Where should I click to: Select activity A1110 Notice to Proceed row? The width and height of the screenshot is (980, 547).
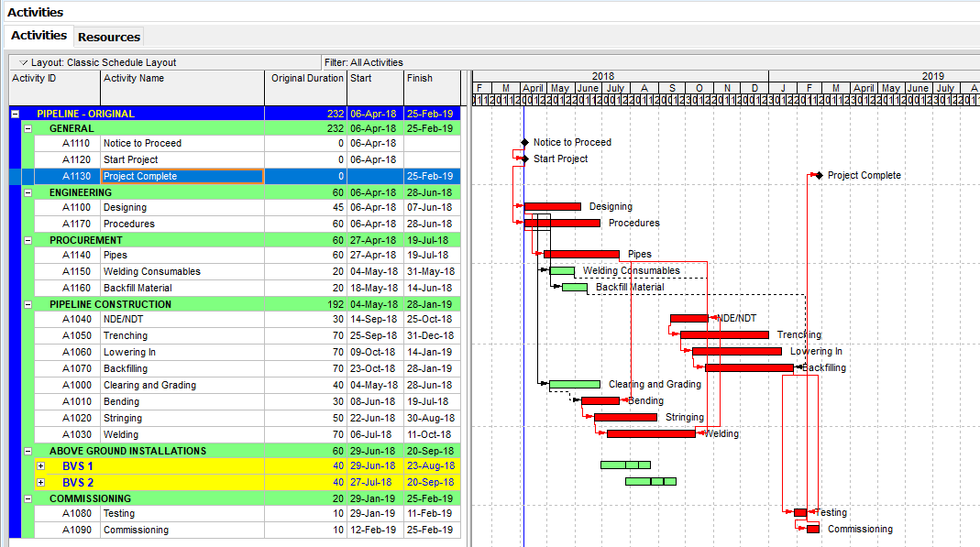tap(247, 143)
